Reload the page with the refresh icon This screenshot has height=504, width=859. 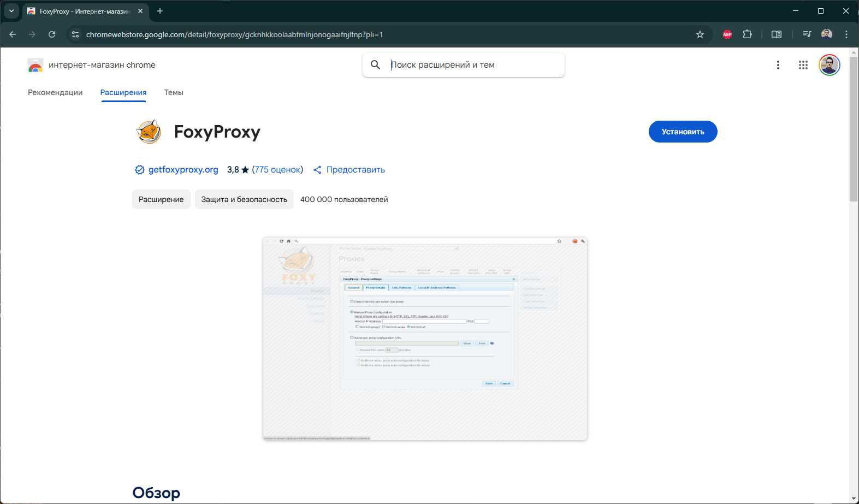[x=52, y=34]
